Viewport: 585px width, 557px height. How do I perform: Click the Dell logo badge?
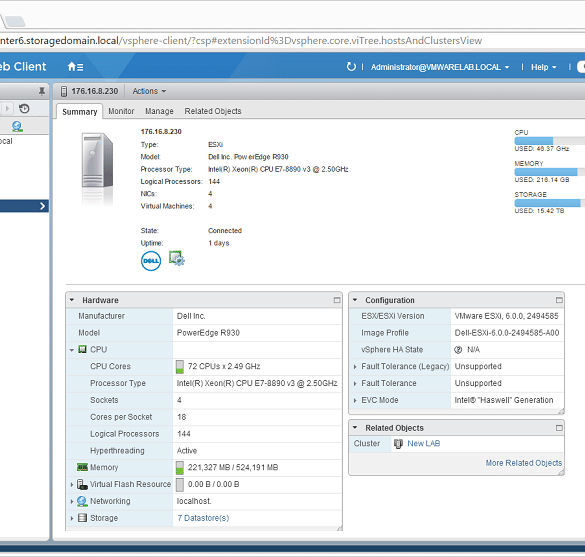(x=151, y=261)
